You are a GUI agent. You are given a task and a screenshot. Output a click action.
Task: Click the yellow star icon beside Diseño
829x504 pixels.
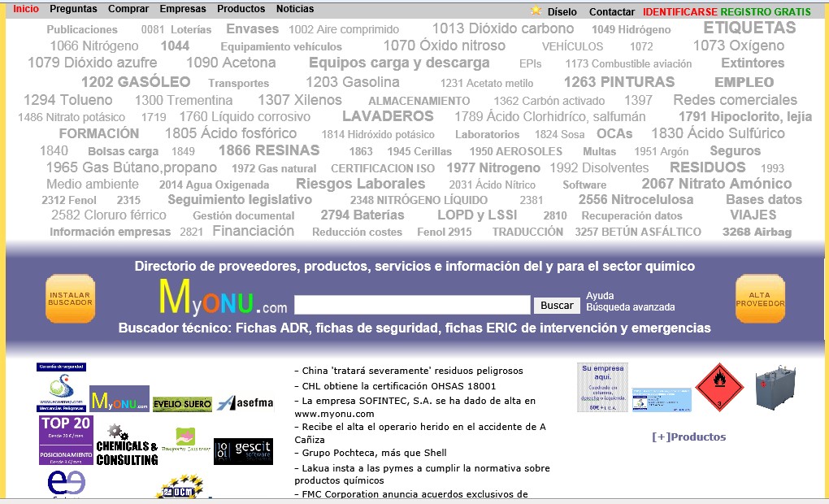(536, 11)
